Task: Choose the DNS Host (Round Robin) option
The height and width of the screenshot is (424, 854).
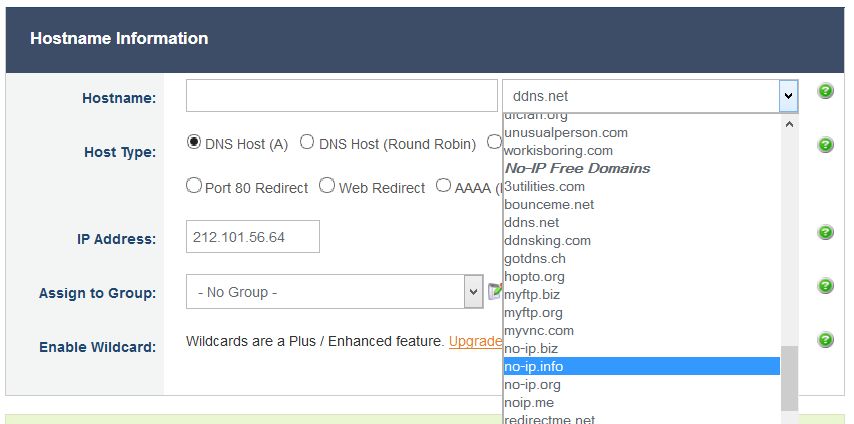Action: click(308, 143)
